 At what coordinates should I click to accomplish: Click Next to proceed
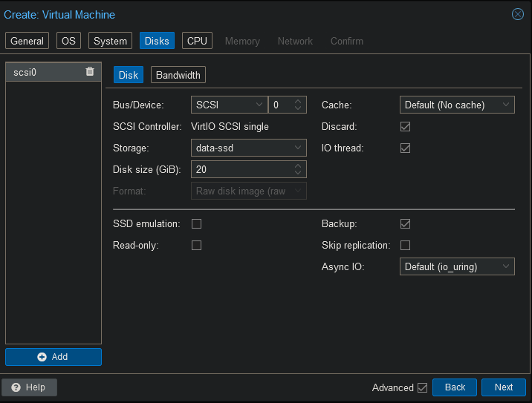[504, 387]
